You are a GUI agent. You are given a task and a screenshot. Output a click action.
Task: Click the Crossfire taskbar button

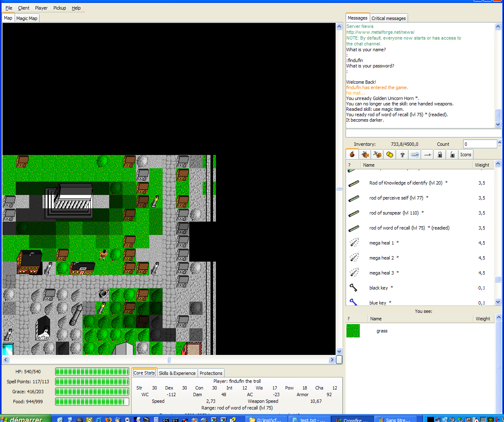pyautogui.click(x=351, y=419)
